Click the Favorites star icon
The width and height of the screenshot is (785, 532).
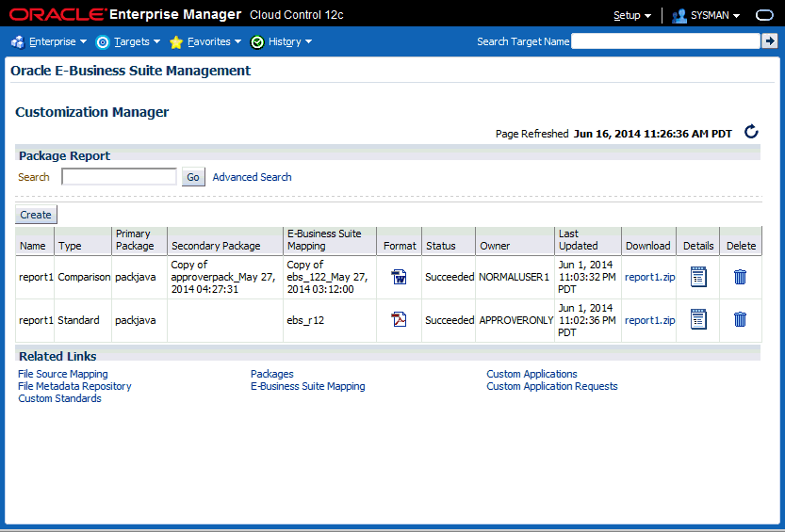(176, 42)
